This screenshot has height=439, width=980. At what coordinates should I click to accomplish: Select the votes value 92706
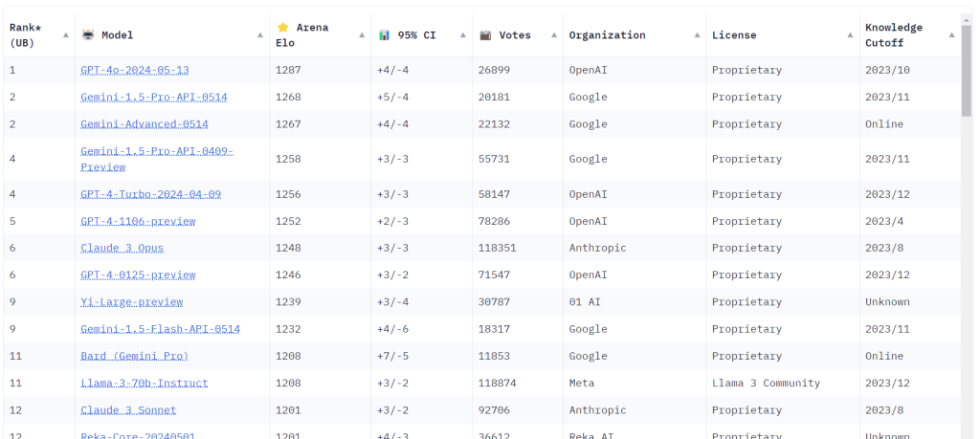[494, 410]
